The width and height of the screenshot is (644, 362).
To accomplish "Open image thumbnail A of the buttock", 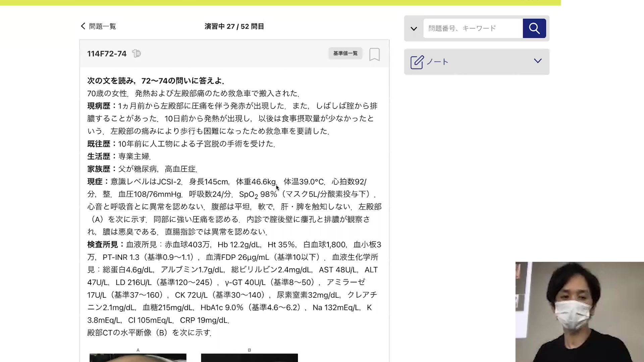I will (138, 358).
